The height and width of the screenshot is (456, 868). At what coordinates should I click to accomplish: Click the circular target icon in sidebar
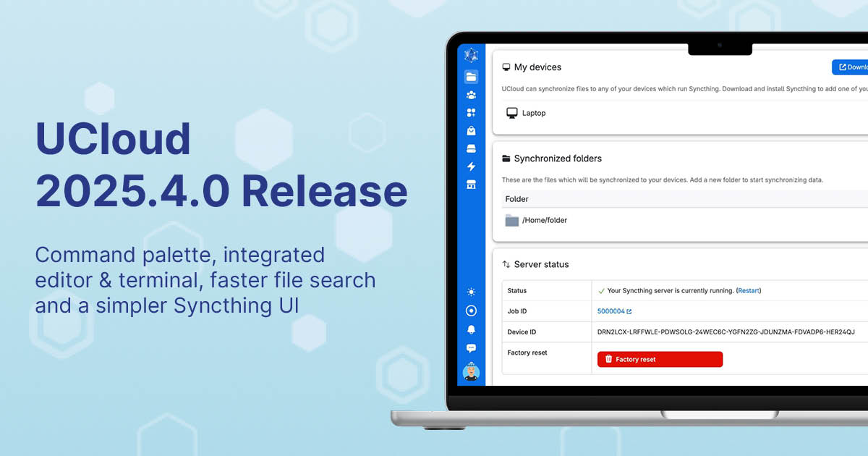point(471,311)
